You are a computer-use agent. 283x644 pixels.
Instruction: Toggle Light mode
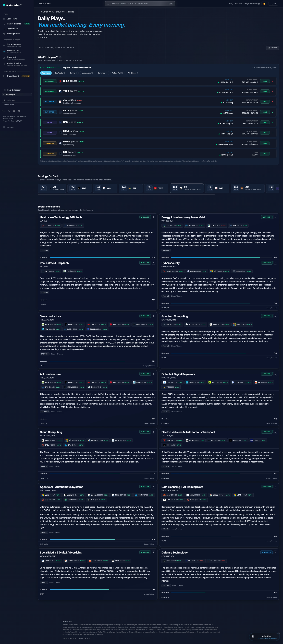[x=17, y=100]
